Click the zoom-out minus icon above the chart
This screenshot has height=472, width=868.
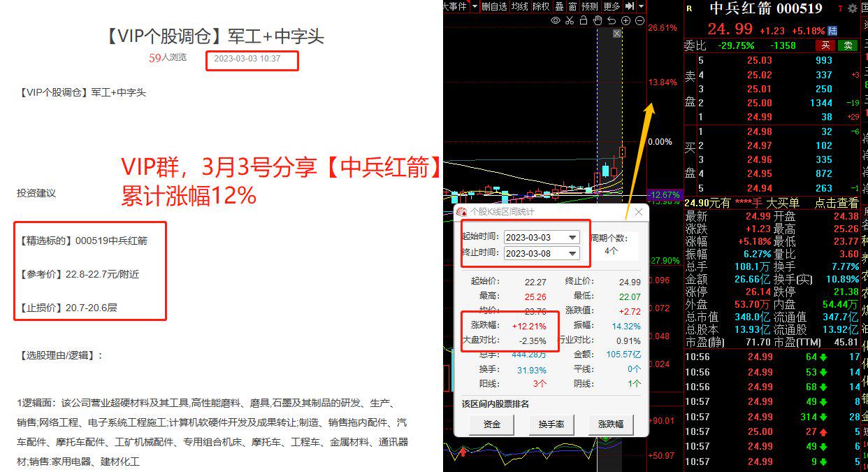(640, 20)
